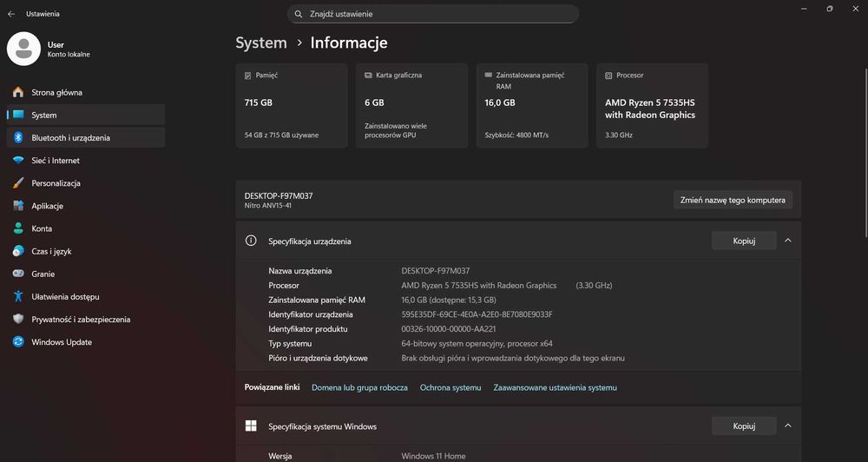Screen dimensions: 868x462
Task: Click the Sieć i Internet wifi icon
Action: [x=18, y=160]
